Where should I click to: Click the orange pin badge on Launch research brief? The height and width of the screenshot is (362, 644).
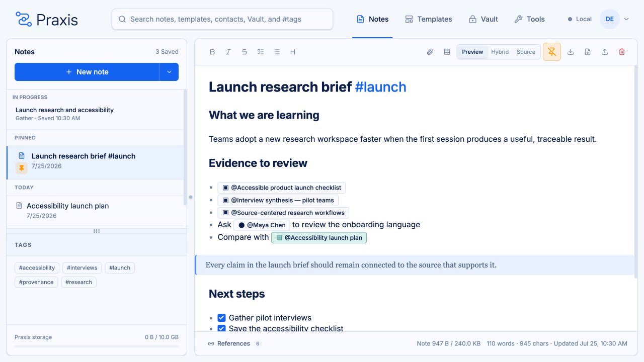click(x=22, y=168)
